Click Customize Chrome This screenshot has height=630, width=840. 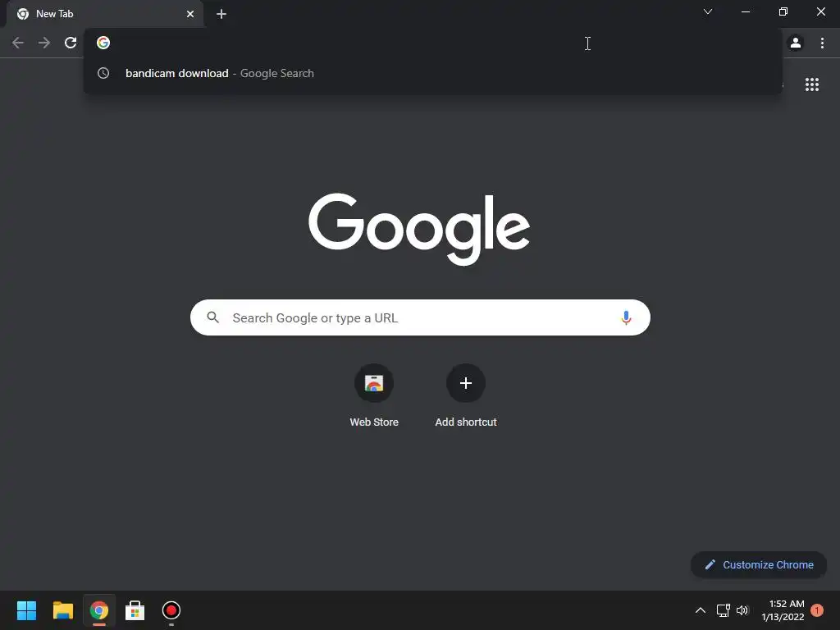759,564
